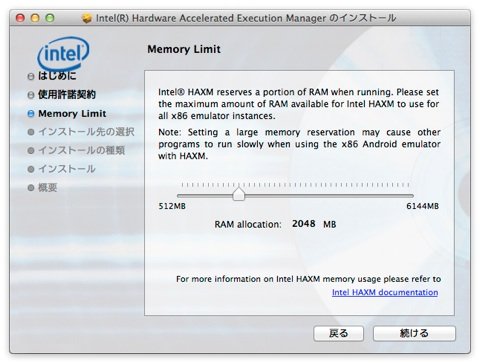The height and width of the screenshot is (363, 480).
Task: Close the installer window with red button
Action: (x=20, y=18)
